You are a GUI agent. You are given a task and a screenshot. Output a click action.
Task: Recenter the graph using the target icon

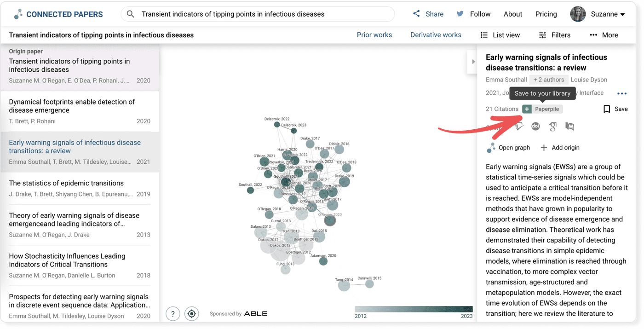click(191, 313)
